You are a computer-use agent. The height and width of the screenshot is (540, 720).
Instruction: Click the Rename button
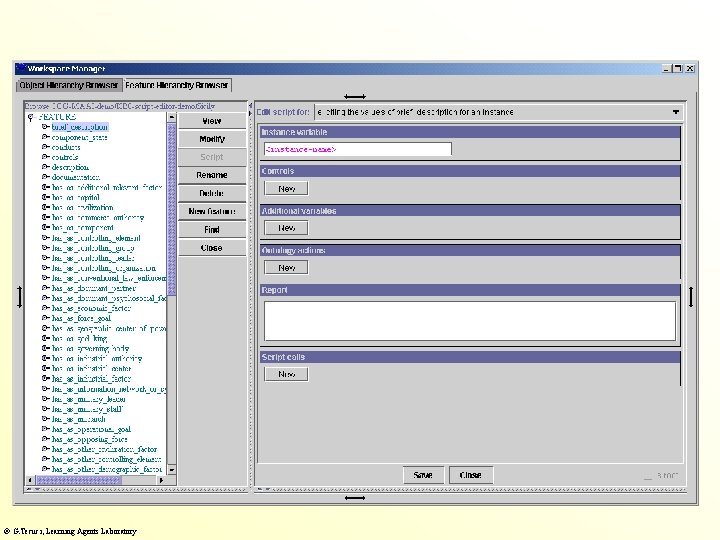pos(212,175)
